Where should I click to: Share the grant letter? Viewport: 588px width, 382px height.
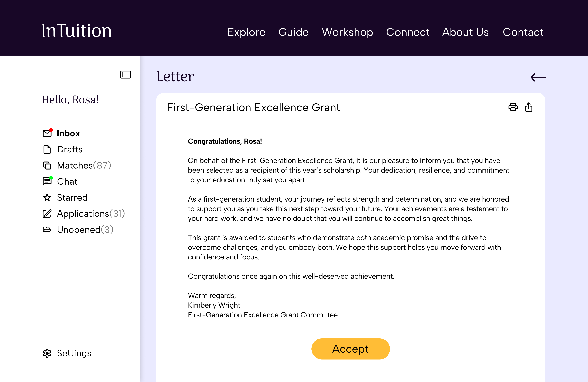pos(529,107)
